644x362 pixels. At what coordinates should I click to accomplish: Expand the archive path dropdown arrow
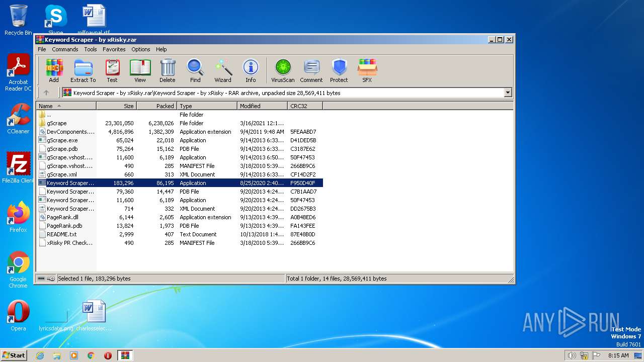coord(508,93)
